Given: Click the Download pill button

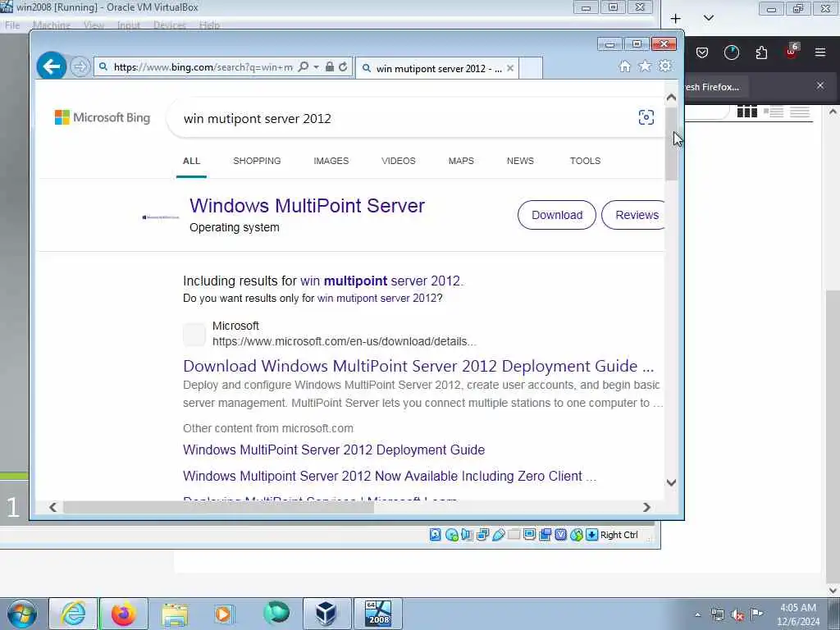Looking at the screenshot, I should click(x=557, y=215).
